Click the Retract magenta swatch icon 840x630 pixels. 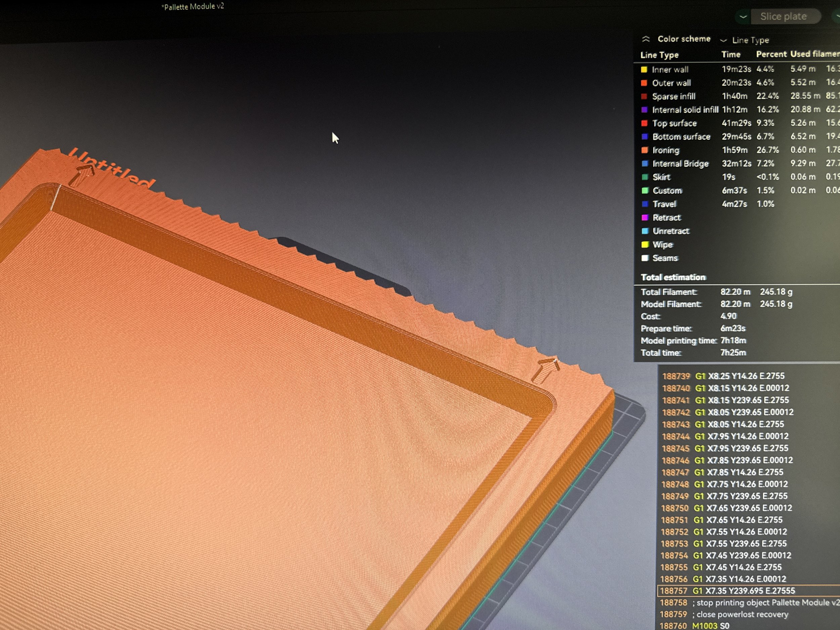click(x=644, y=218)
